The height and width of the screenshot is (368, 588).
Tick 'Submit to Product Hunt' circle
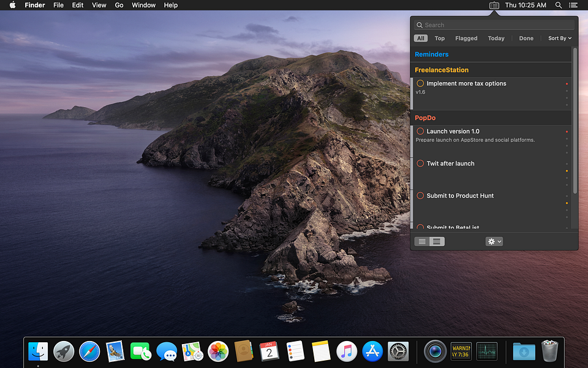(x=420, y=196)
